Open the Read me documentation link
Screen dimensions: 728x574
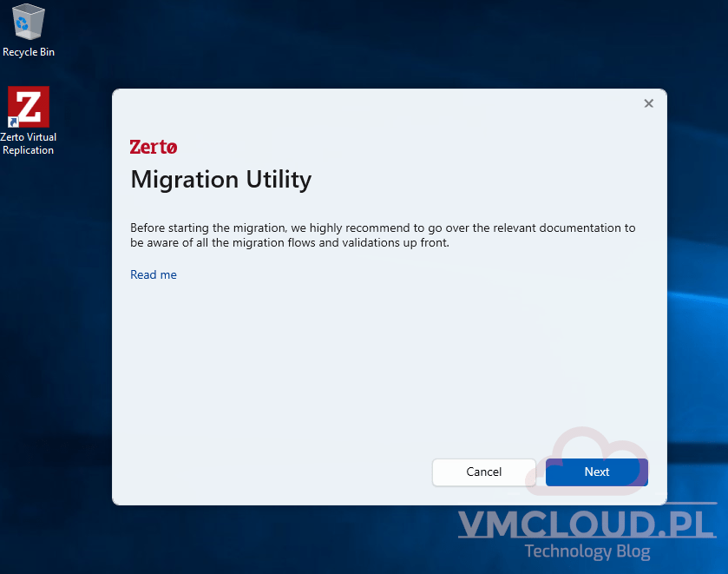point(154,274)
